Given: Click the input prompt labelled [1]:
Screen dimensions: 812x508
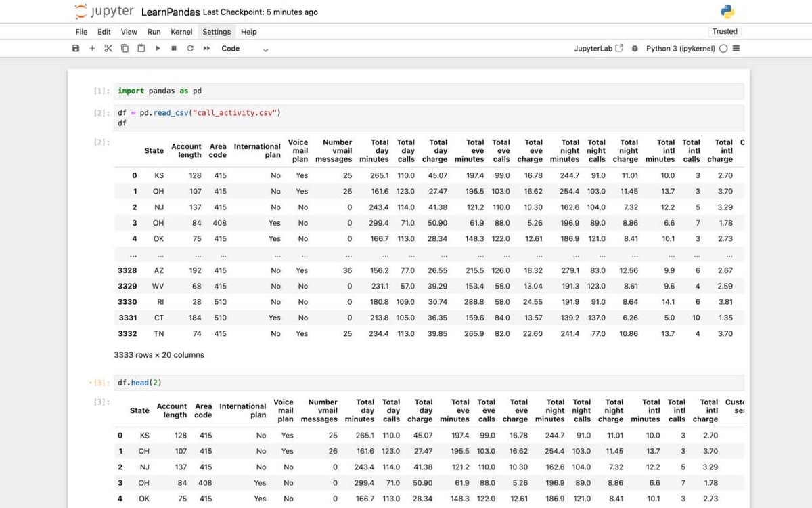Looking at the screenshot, I should (x=101, y=91).
